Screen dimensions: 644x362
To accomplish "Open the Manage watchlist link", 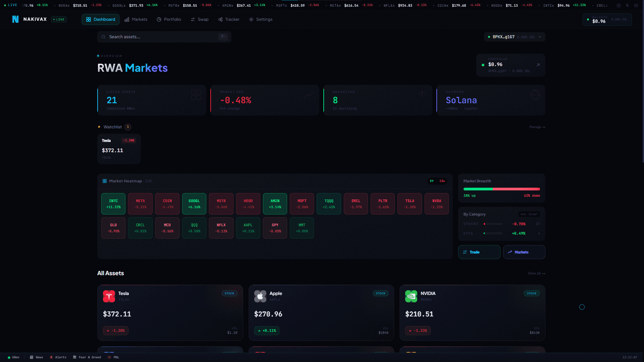I will (x=537, y=127).
